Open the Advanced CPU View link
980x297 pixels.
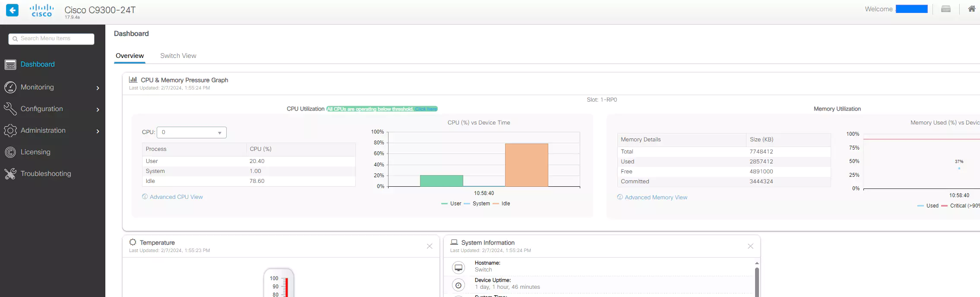click(x=176, y=197)
